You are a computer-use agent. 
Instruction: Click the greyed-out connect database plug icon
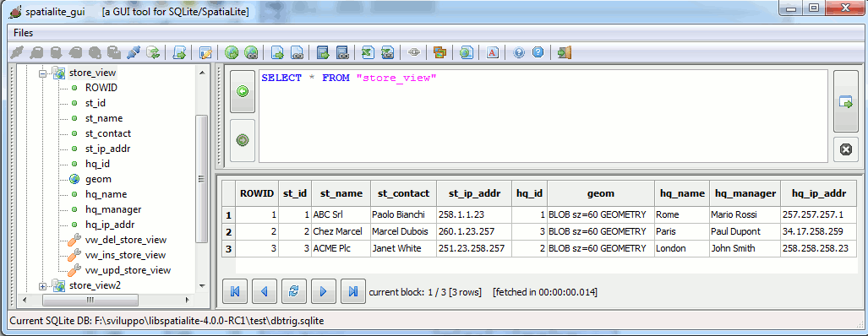(x=17, y=52)
